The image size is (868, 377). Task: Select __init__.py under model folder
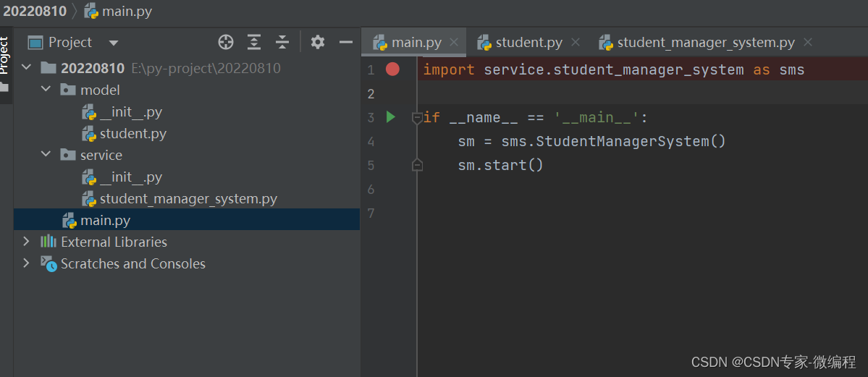[130, 112]
